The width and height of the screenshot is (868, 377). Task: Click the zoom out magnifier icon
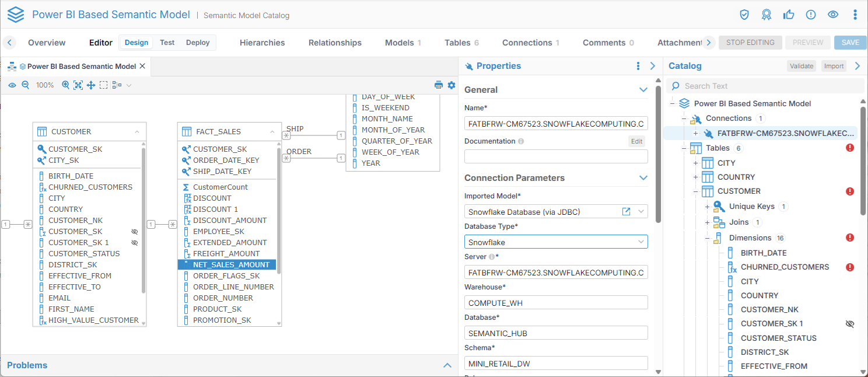[25, 85]
